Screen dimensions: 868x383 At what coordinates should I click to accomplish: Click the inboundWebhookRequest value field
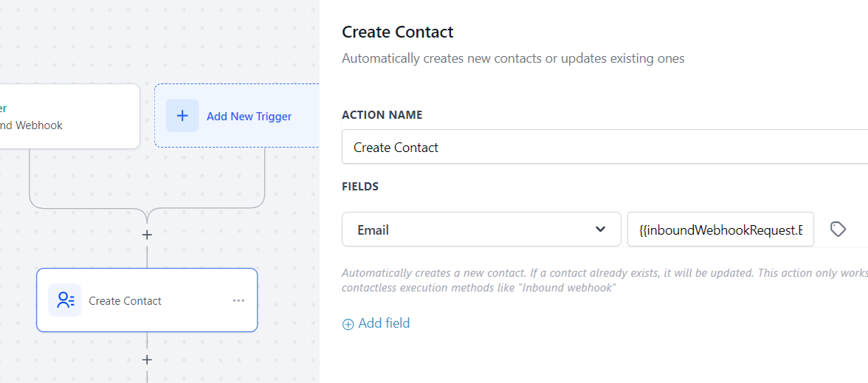pyautogui.click(x=720, y=230)
